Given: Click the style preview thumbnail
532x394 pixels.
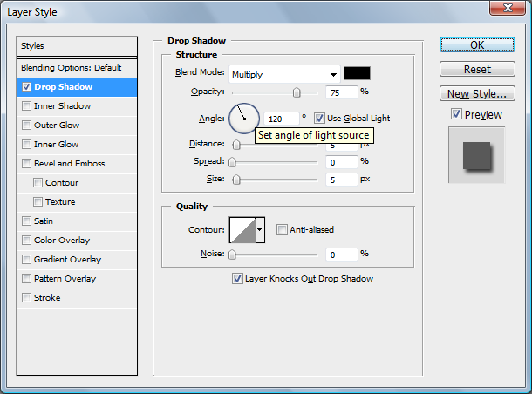Looking at the screenshot, I should point(477,155).
